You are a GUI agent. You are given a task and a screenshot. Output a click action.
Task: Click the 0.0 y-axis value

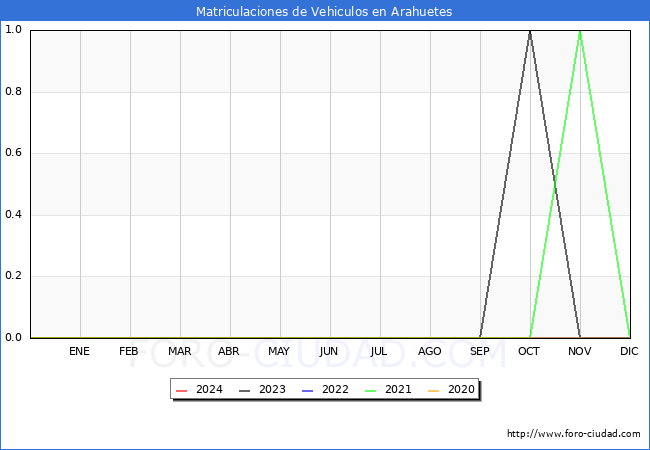(x=13, y=337)
